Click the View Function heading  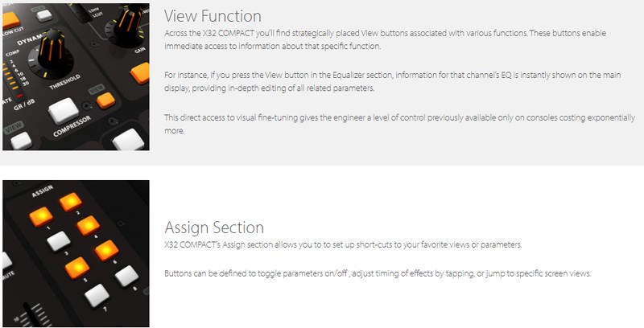[x=213, y=16]
